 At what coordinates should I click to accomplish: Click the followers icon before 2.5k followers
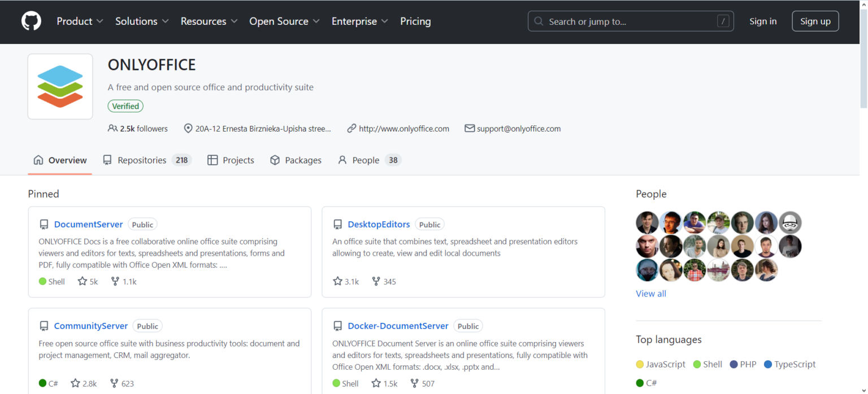pos(114,128)
